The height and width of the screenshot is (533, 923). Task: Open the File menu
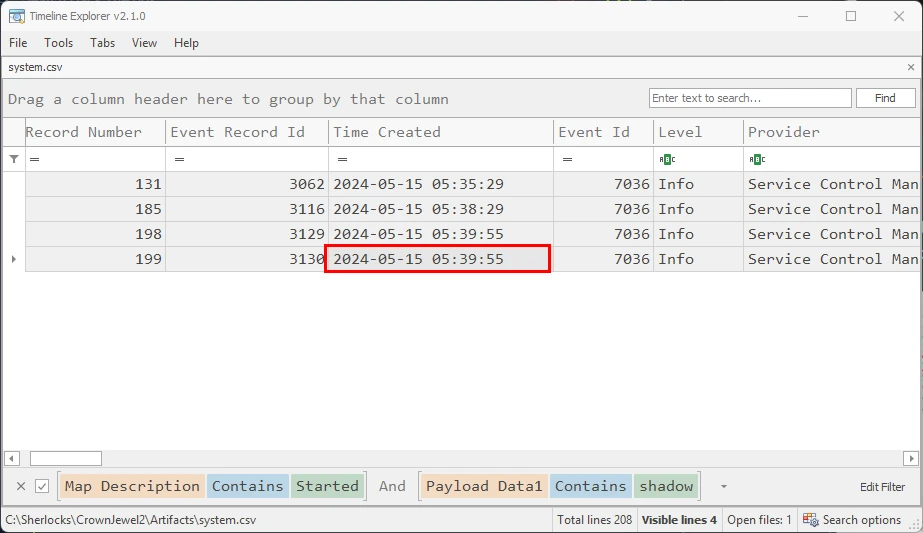18,43
